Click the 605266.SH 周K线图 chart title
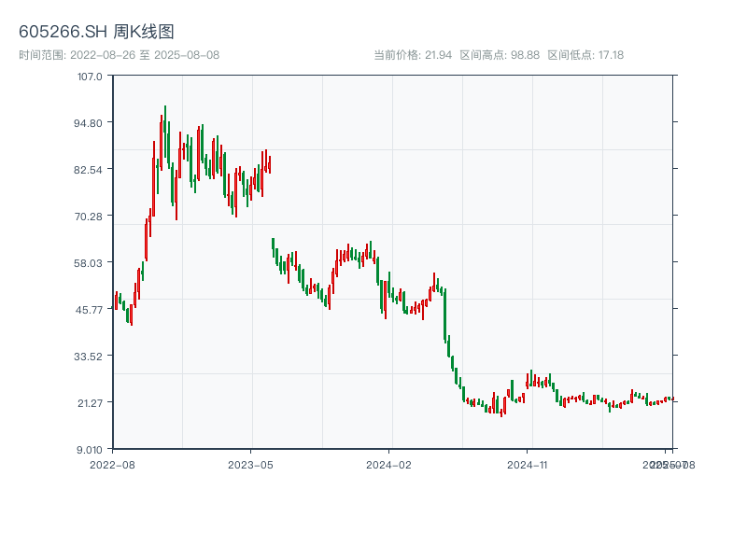Viewport: 747px width, 560px height. (96, 32)
